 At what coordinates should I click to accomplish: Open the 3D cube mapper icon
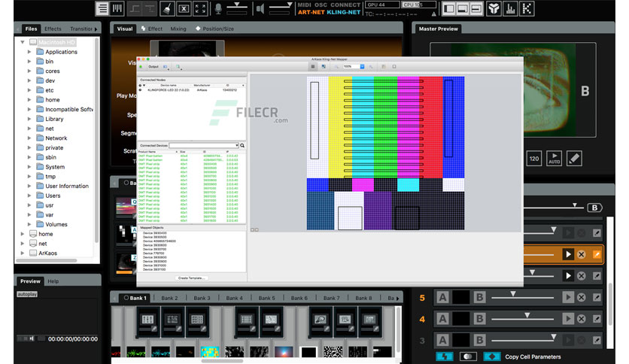click(x=494, y=8)
